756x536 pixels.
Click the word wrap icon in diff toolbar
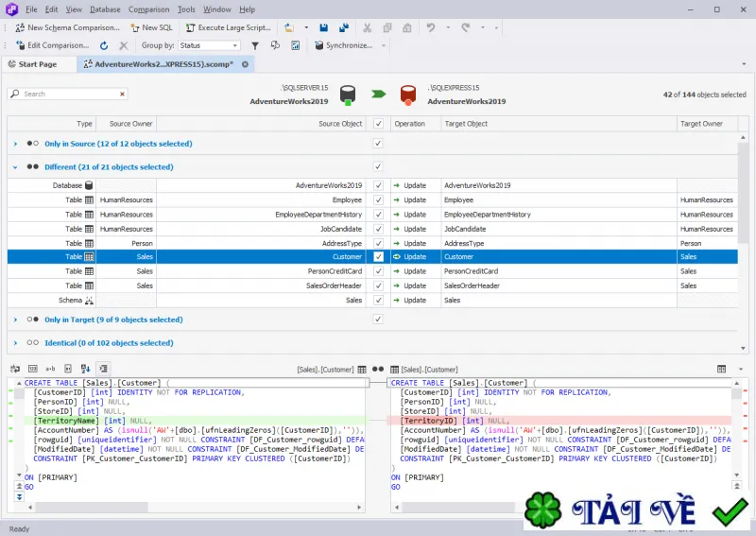pyautogui.click(x=103, y=369)
